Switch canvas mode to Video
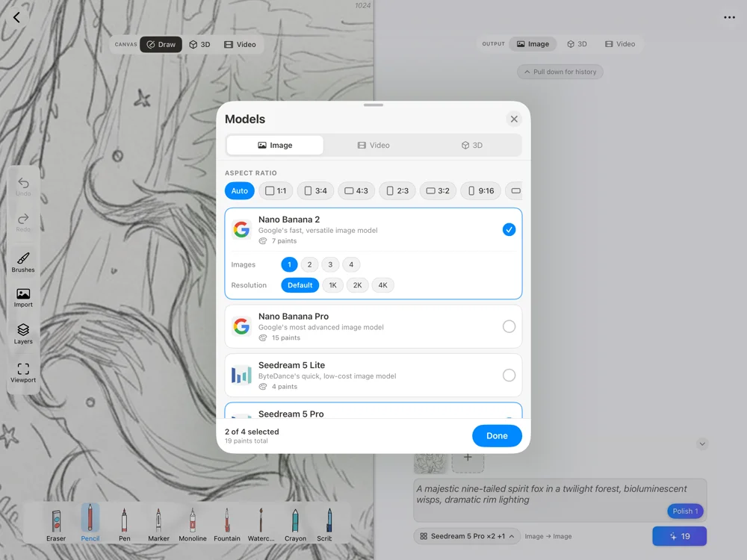 240,44
